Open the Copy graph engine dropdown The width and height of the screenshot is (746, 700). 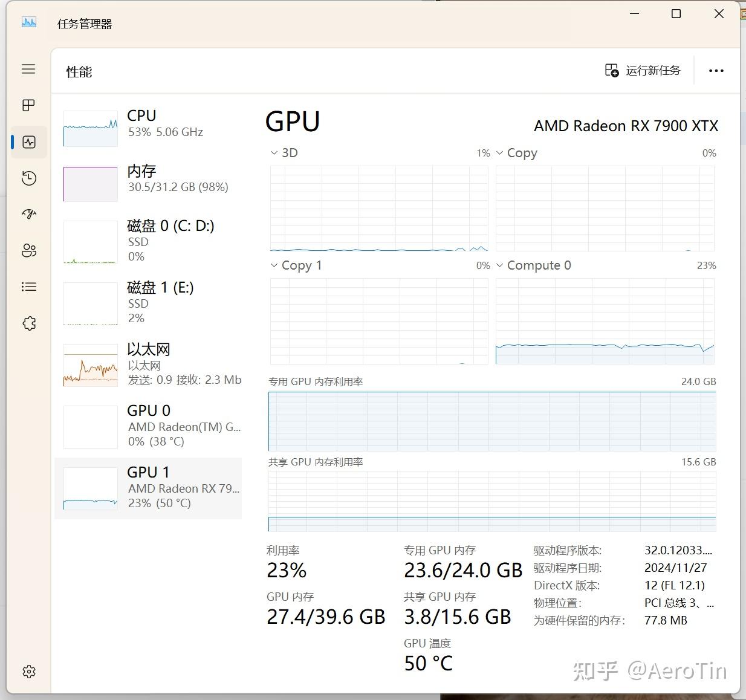pyautogui.click(x=516, y=153)
